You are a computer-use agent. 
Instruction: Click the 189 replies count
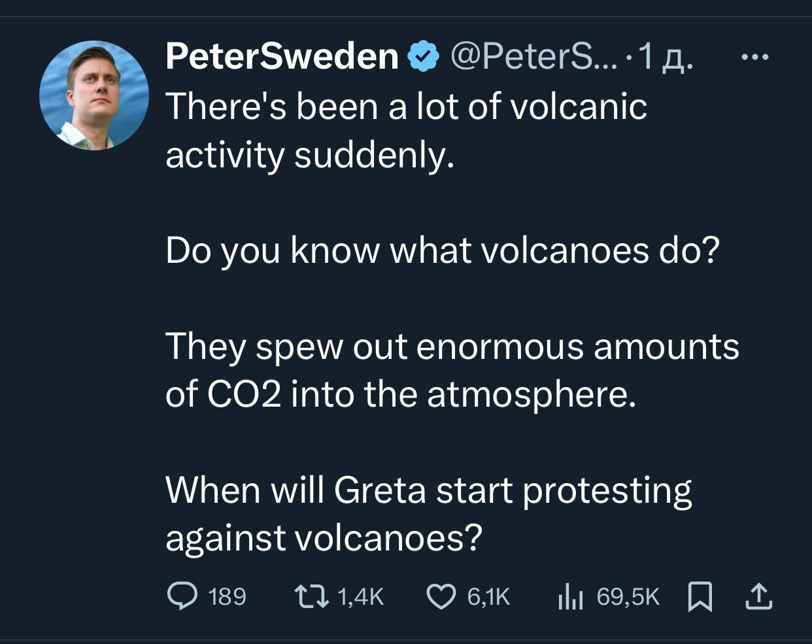point(227,596)
